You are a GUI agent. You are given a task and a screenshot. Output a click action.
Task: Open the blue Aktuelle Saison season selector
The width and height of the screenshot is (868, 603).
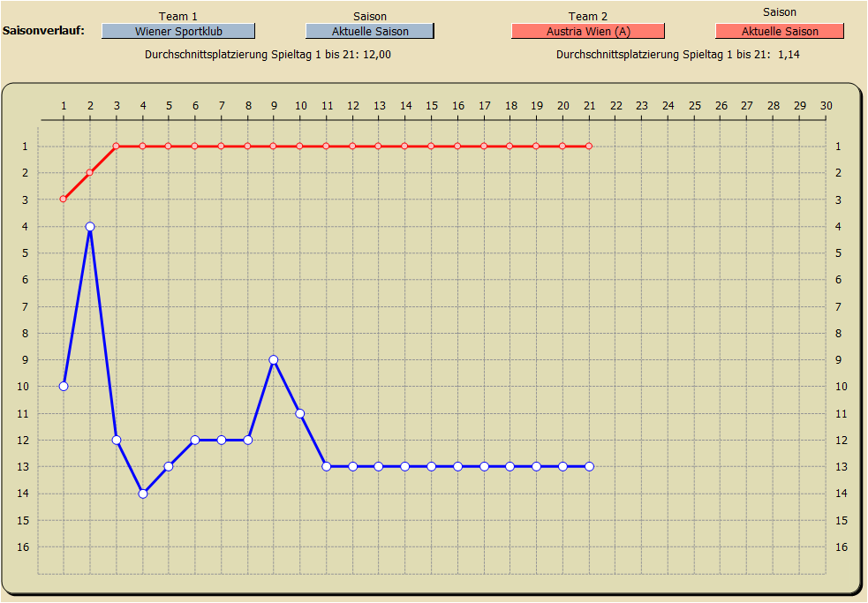pyautogui.click(x=370, y=31)
